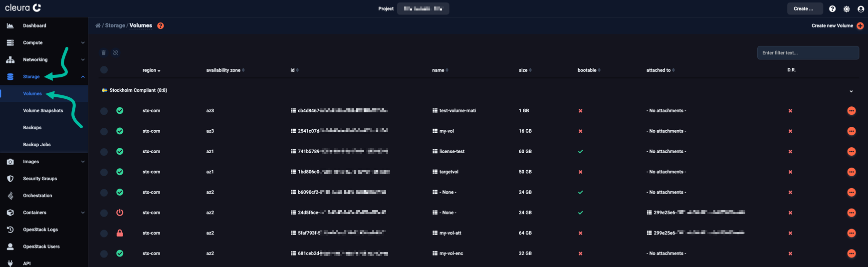Go to OpenStack Users page
The image size is (868, 267).
41,247
